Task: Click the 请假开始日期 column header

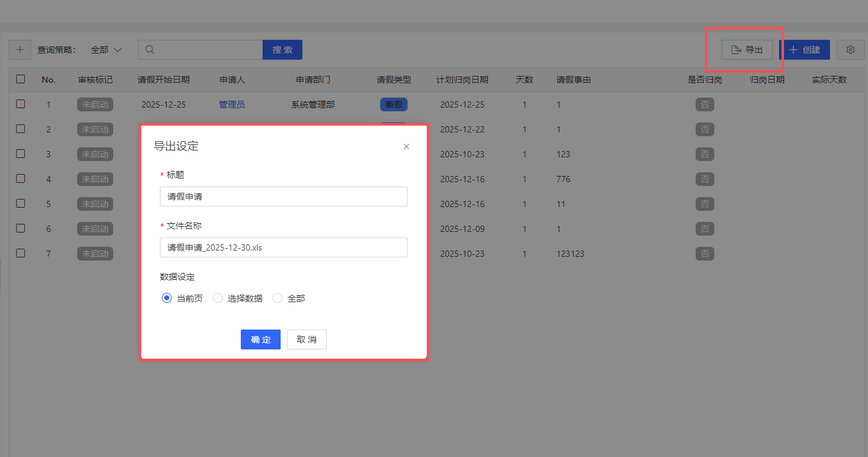Action: coord(164,80)
